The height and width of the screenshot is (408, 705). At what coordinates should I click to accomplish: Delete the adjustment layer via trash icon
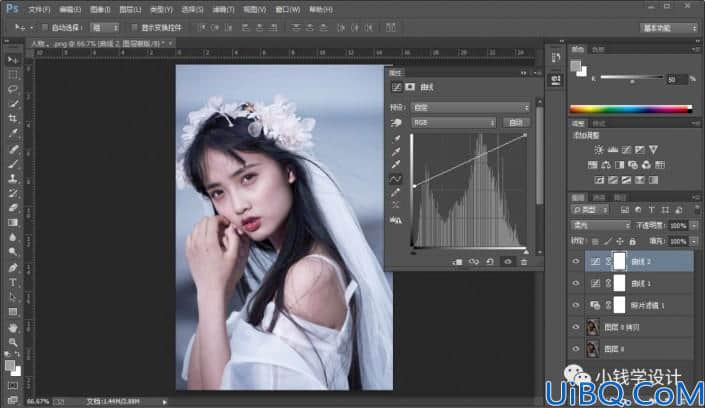point(524,262)
